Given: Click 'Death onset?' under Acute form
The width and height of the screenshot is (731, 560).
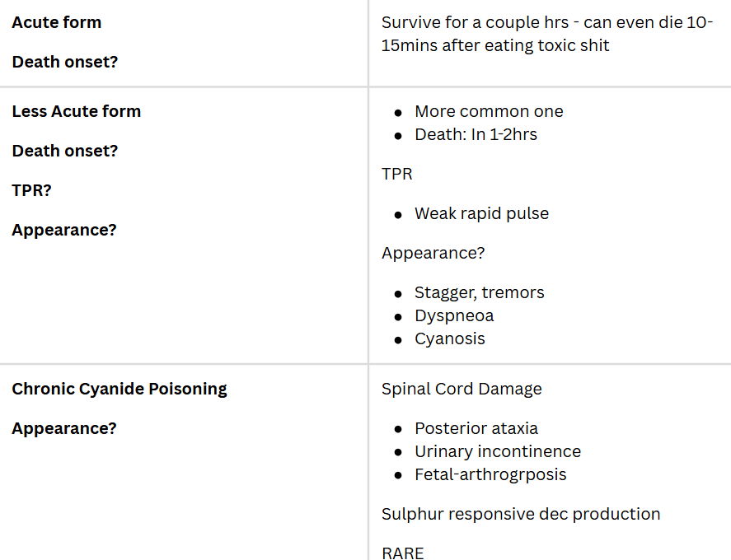Looking at the screenshot, I should pyautogui.click(x=65, y=62).
